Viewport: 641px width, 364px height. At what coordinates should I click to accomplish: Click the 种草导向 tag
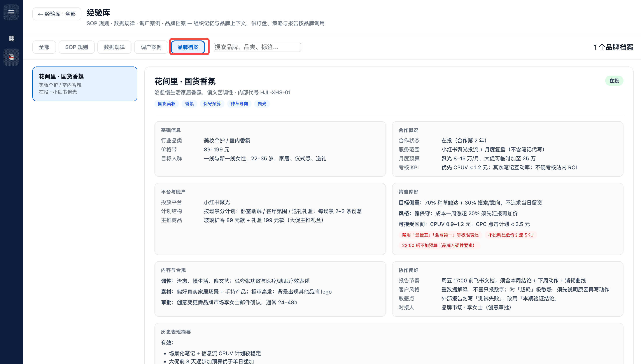239,103
